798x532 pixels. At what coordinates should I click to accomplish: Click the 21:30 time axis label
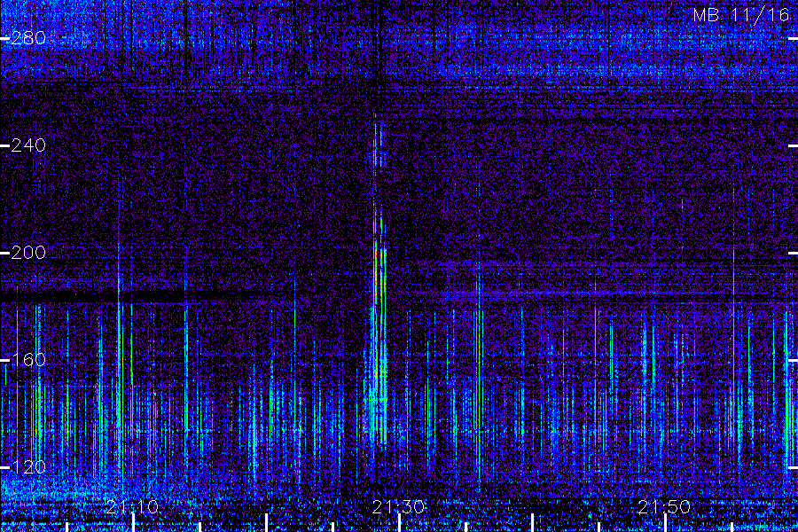pos(398,507)
